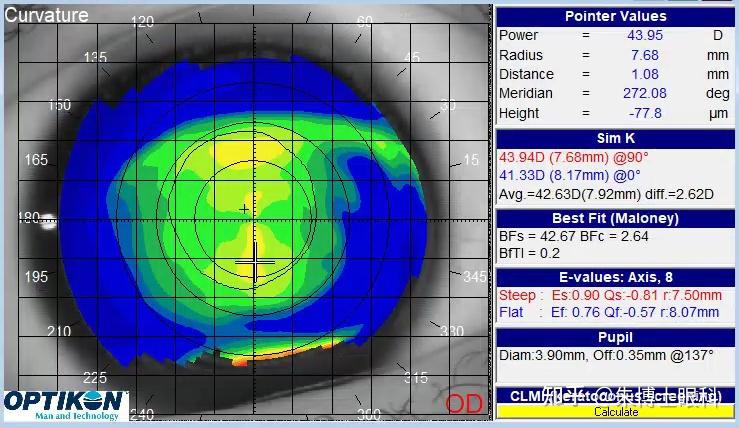The image size is (739, 428).
Task: Select the Pointer Values panel header
Action: (x=615, y=16)
